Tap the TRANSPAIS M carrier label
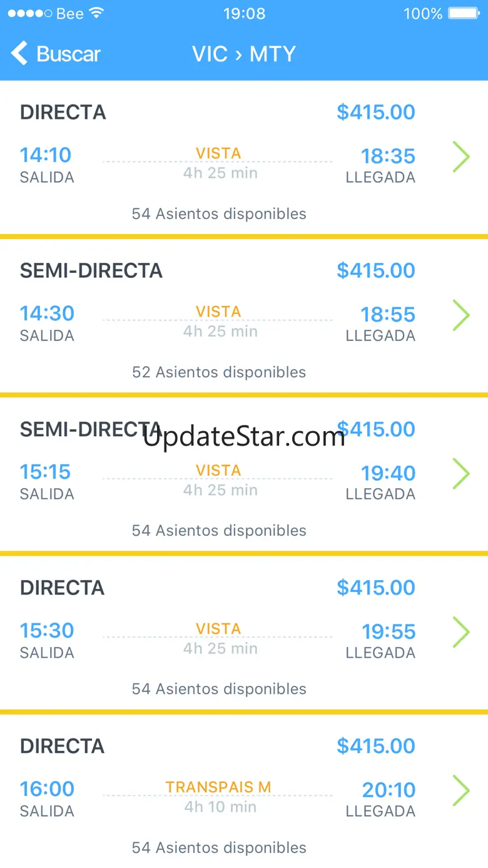This screenshot has height=868, width=488. (218, 787)
